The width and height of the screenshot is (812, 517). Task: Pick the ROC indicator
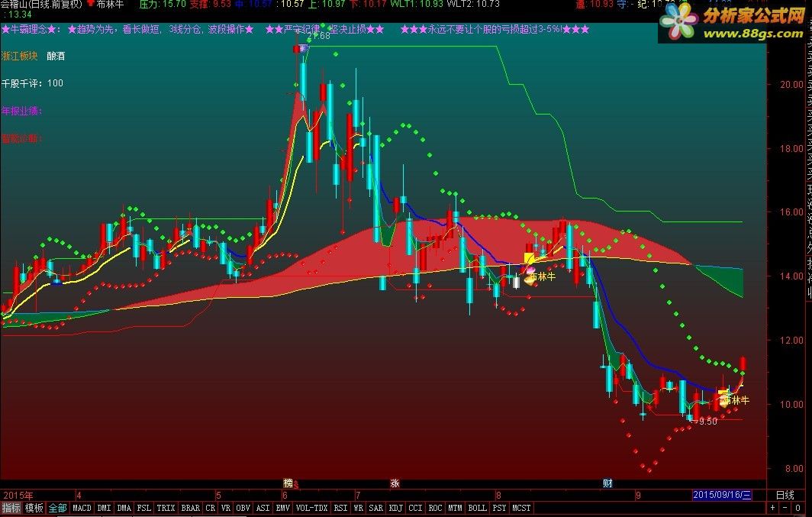tap(435, 508)
